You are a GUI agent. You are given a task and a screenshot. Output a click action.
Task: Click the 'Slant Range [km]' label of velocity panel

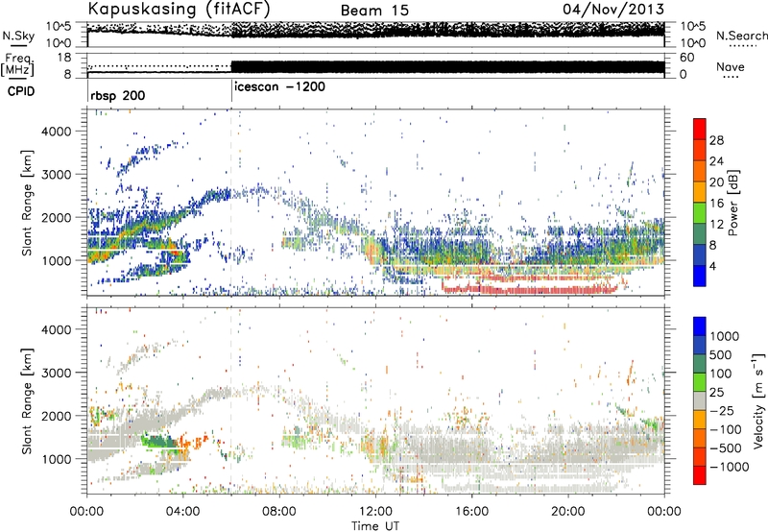click(27, 400)
